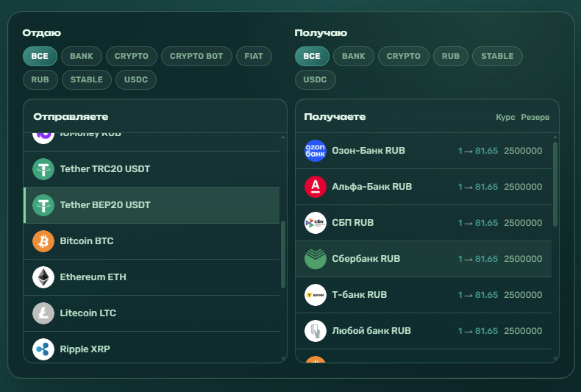
Task: Select ВСЕ filter under Отдаю
Action: [40, 57]
